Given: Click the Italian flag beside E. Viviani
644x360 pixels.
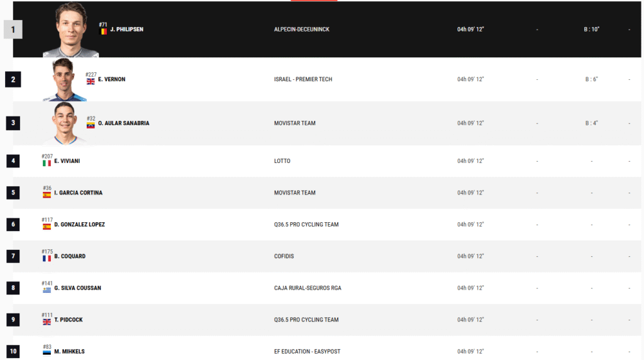Looking at the screenshot, I should point(47,163).
